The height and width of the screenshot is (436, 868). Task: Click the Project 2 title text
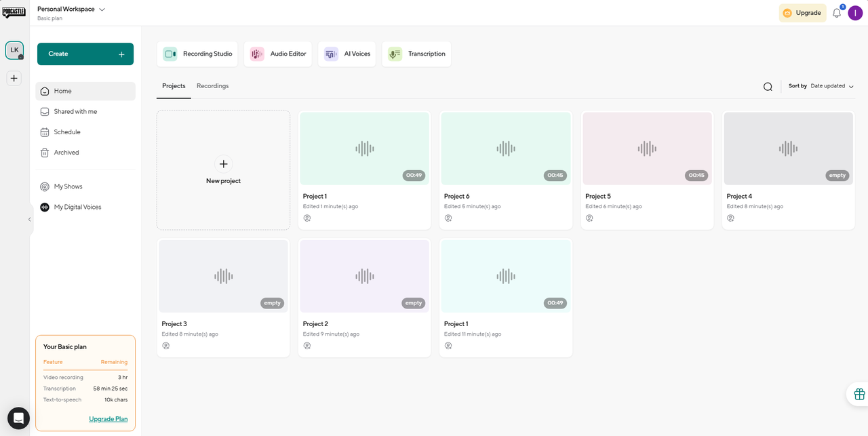click(315, 324)
